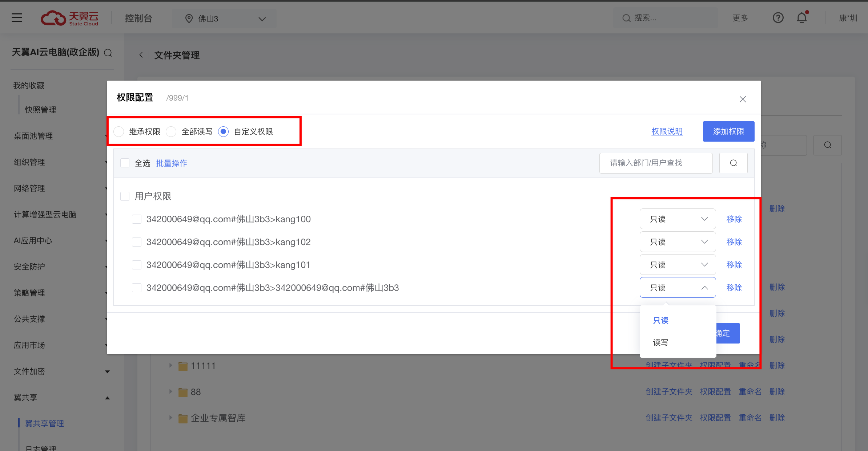Click the search button beside the user search field
The image size is (868, 451).
733,163
